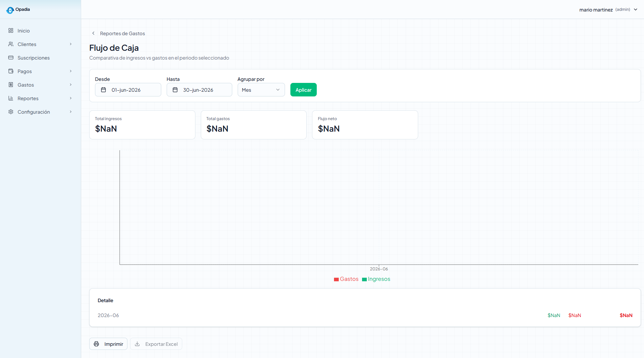Click the green $NaN in Detalle row
The height and width of the screenshot is (358, 644).
pos(554,315)
